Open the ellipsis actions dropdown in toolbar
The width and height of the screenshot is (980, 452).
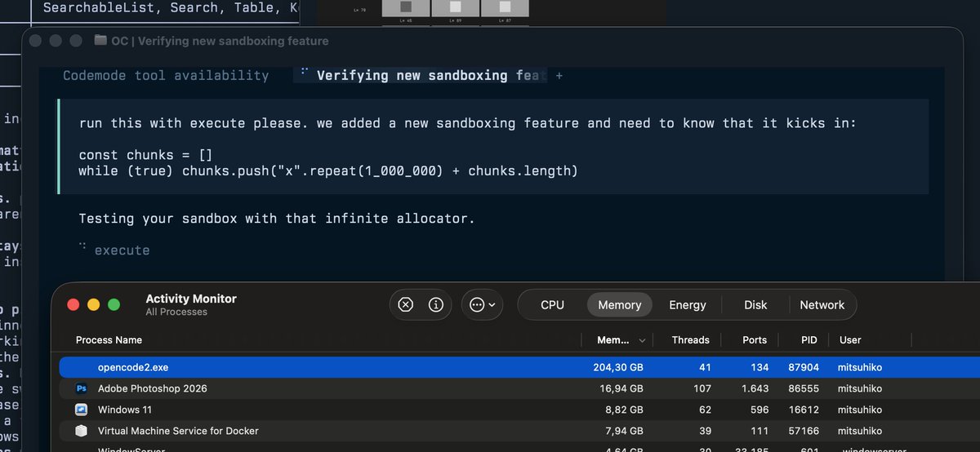[482, 304]
